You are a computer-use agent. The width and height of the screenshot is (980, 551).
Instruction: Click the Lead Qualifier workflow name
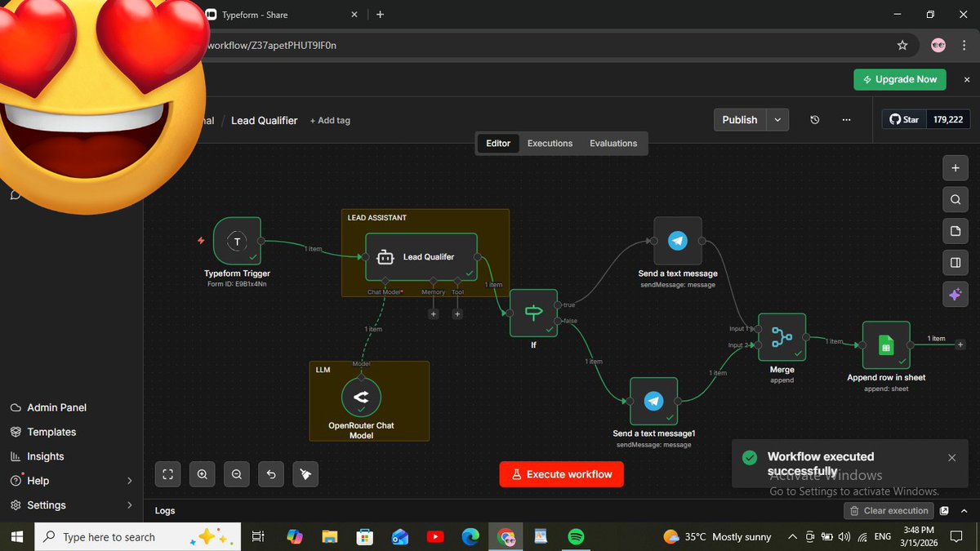(264, 120)
